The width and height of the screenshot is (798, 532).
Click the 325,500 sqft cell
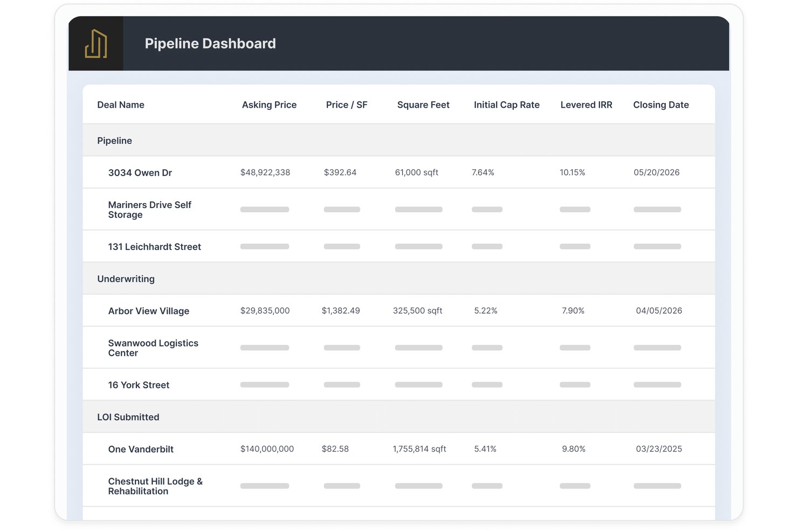tap(418, 311)
